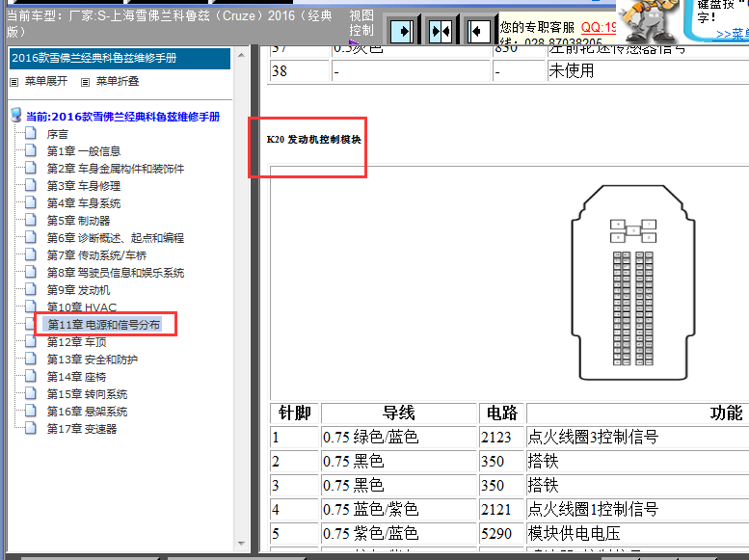Click the document icon beside 第4章 车身系统
This screenshot has height=560, width=749.
tap(31, 202)
